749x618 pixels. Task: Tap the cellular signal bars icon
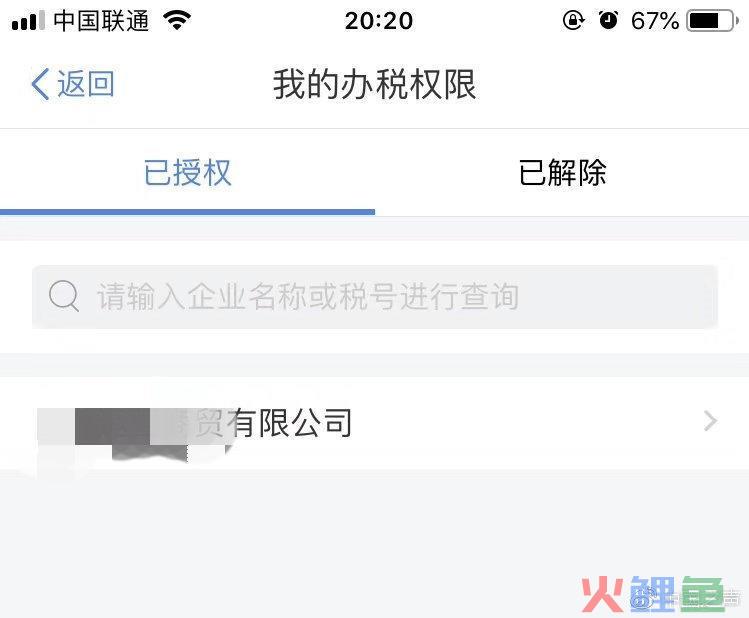click(x=28, y=21)
